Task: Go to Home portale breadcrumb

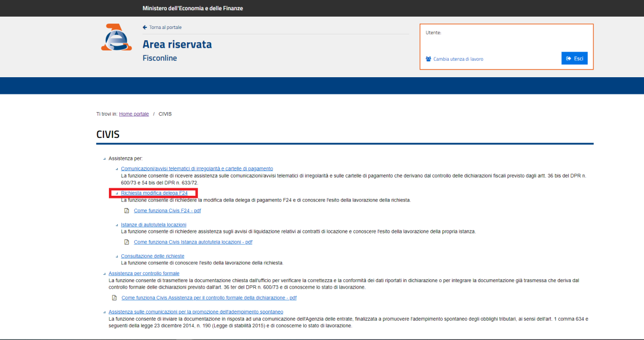Action: 134,114
